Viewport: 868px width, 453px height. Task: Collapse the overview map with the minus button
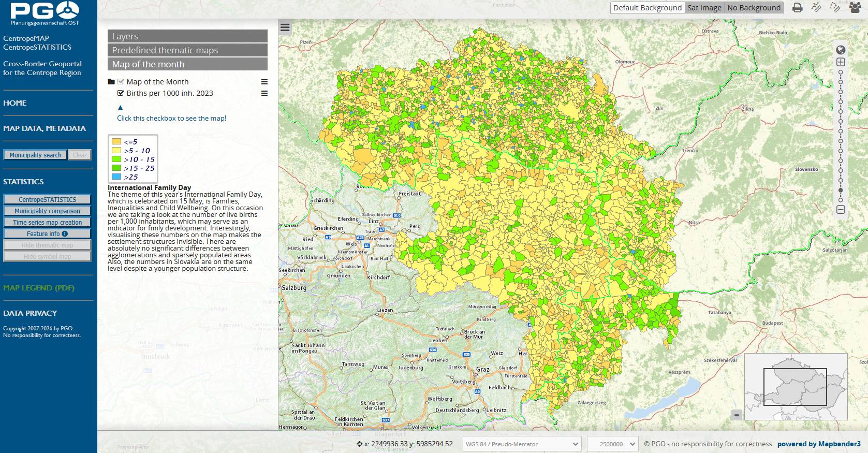[737, 415]
